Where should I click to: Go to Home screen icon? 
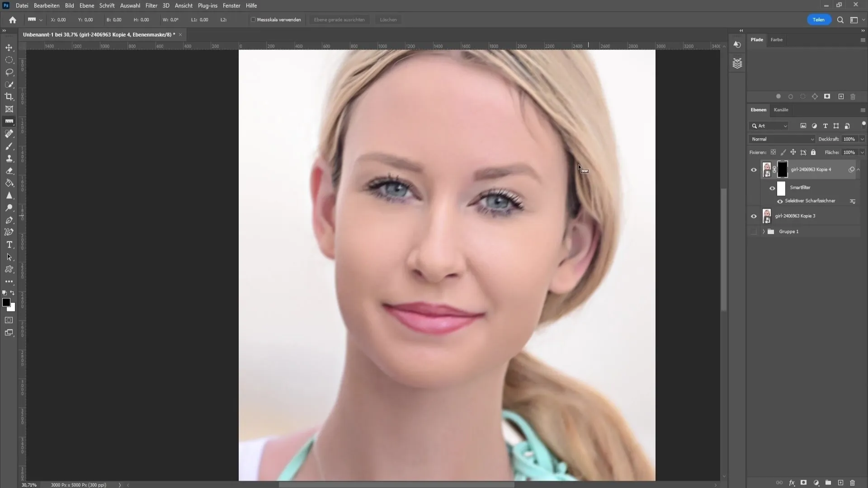13,20
